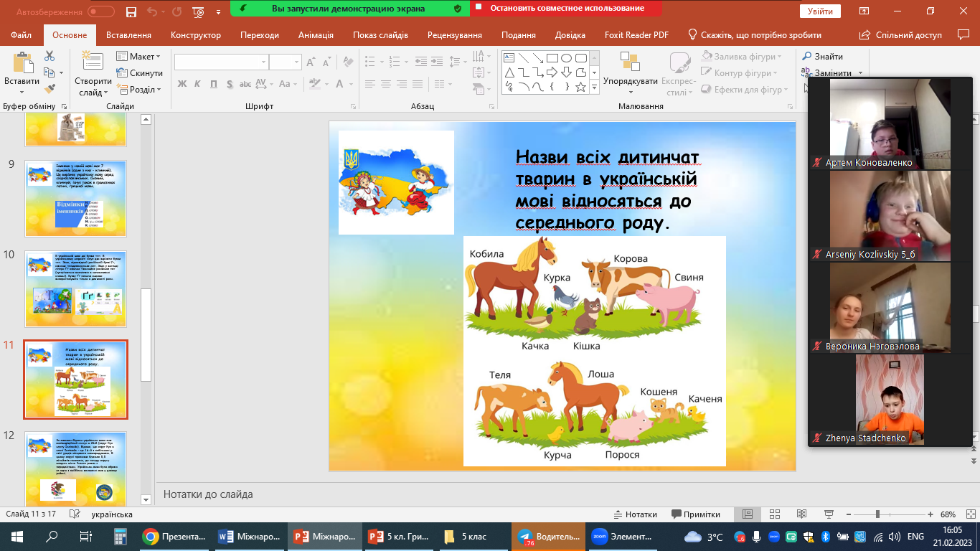The image size is (980, 551).
Task: Click the save icon in title bar
Action: (131, 11)
